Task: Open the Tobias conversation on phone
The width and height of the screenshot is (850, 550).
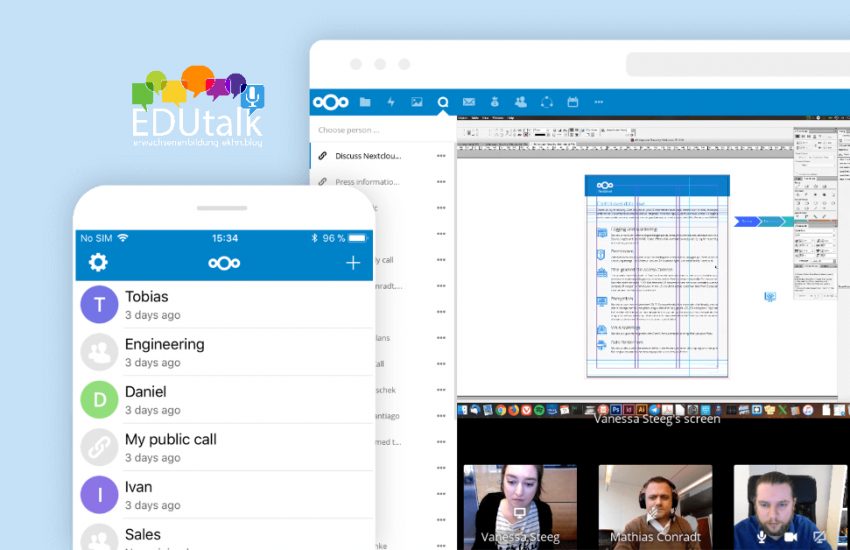Action: [224, 305]
